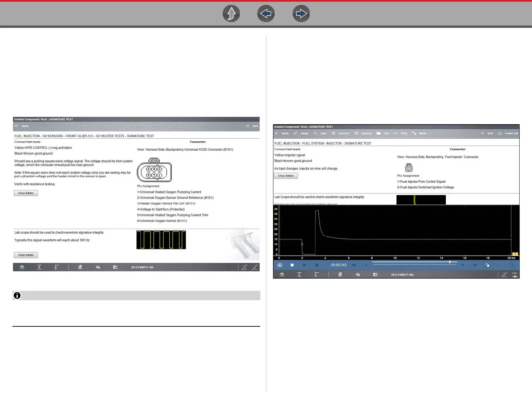Open View Meter in injector test screen
Viewport: 532px width, 411px height.
point(286,176)
